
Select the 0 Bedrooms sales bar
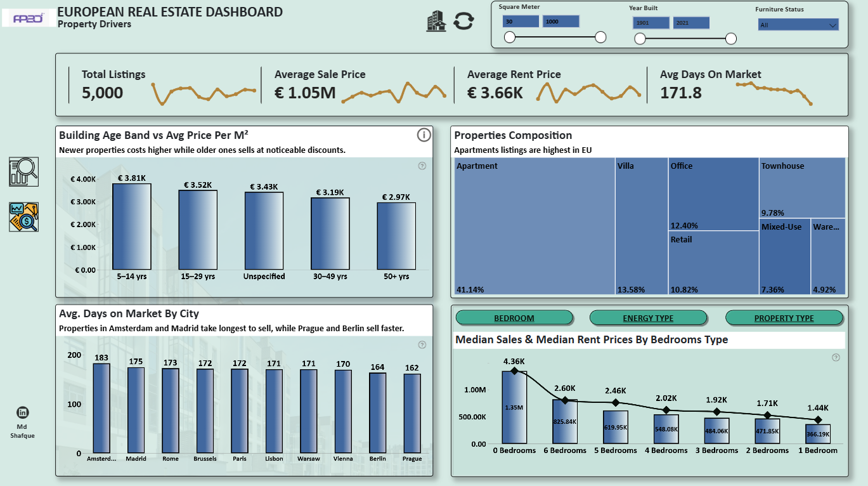[x=514, y=407]
